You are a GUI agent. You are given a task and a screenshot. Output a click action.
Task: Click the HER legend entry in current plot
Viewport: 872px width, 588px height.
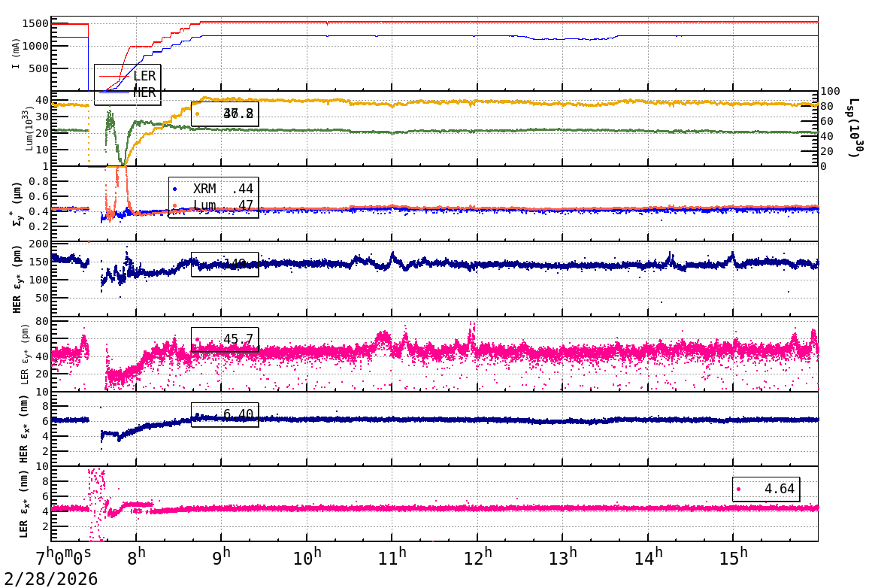pos(128,92)
